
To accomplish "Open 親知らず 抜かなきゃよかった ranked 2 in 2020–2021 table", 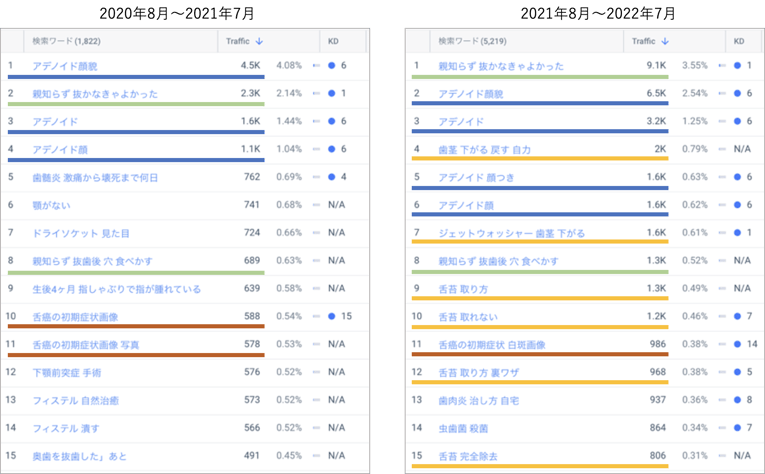I will coord(95,94).
